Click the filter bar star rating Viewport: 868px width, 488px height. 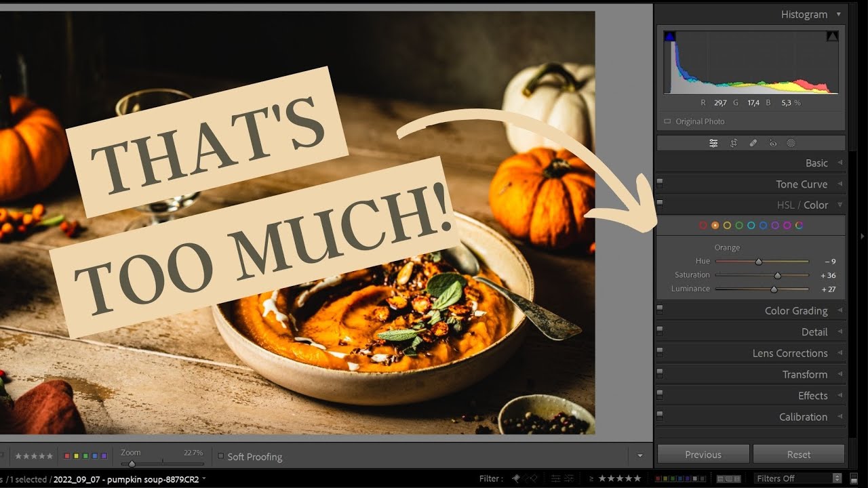point(620,479)
